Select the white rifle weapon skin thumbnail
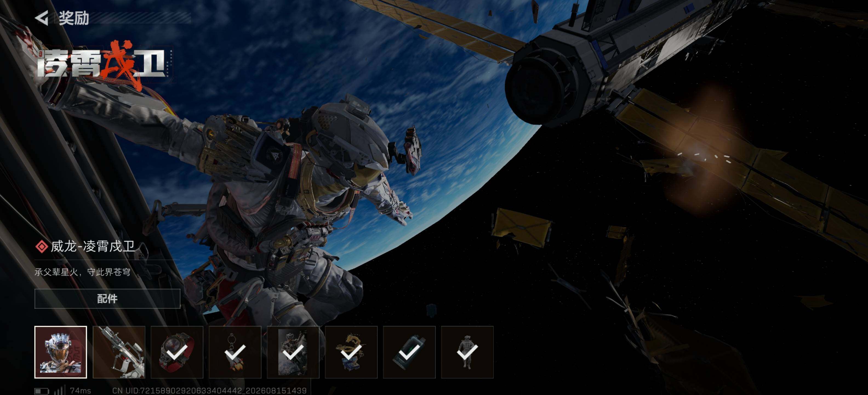The image size is (868, 395). coord(119,352)
